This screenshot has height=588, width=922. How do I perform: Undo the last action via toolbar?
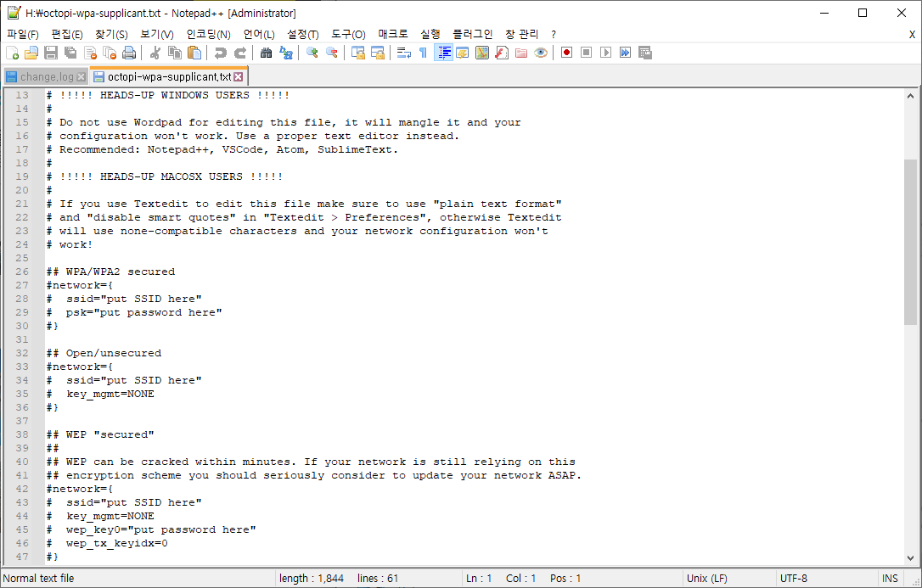click(221, 53)
